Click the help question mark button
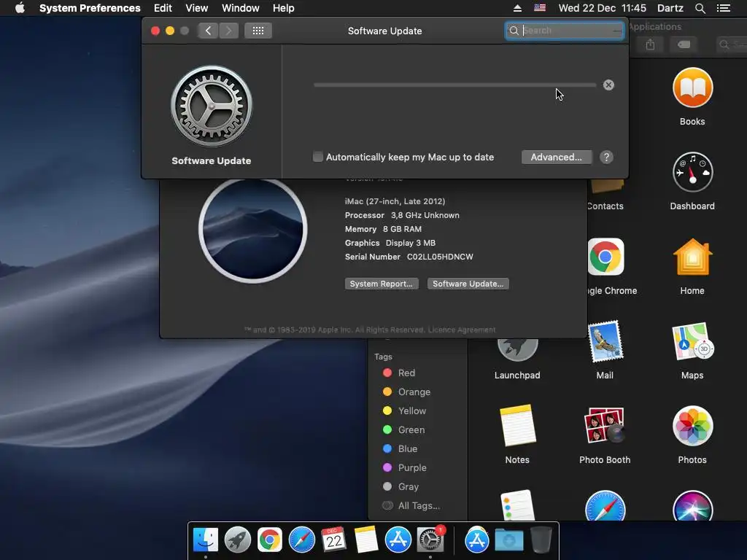Viewport: 747px width, 560px height. tap(606, 157)
